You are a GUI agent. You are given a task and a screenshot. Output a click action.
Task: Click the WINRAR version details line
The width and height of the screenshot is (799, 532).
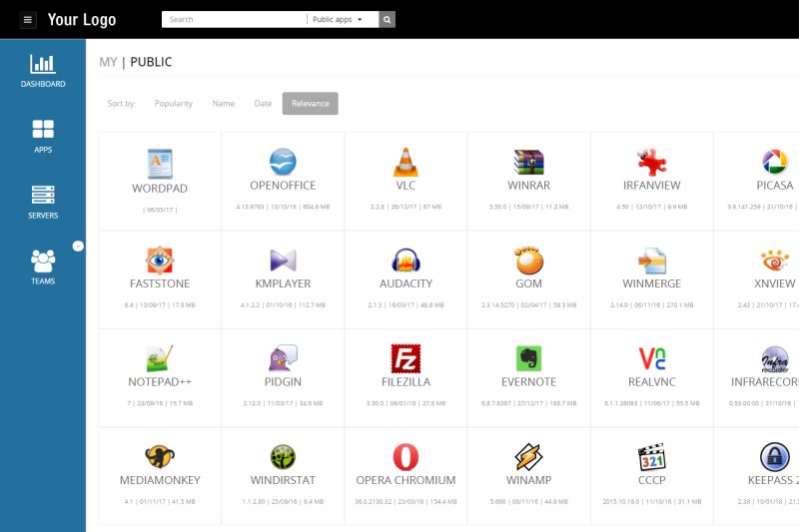coord(529,207)
